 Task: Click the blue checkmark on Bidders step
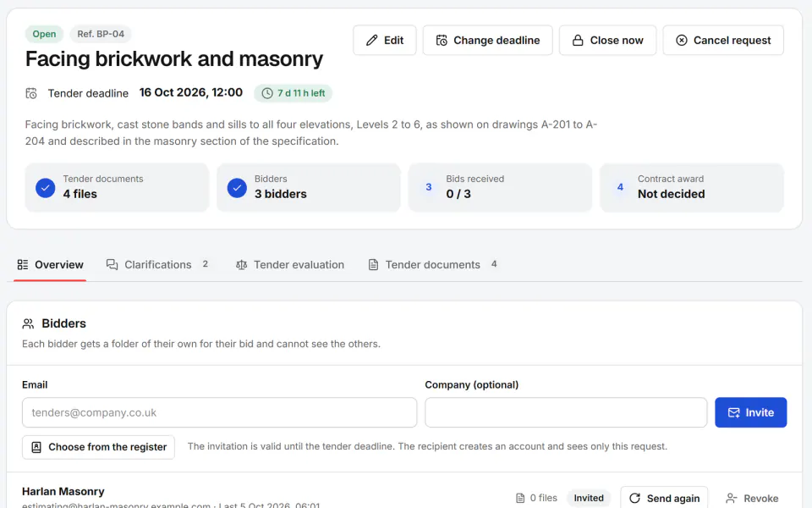[x=237, y=188]
